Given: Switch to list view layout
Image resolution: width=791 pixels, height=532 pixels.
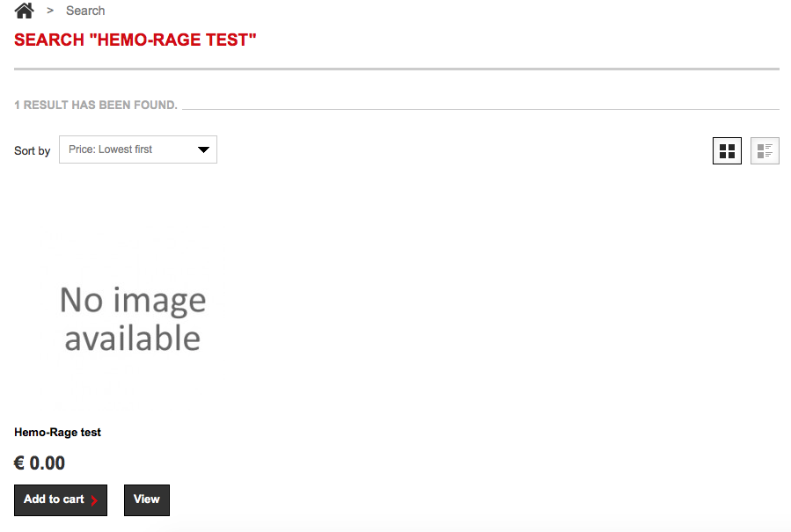Looking at the screenshot, I should (765, 150).
